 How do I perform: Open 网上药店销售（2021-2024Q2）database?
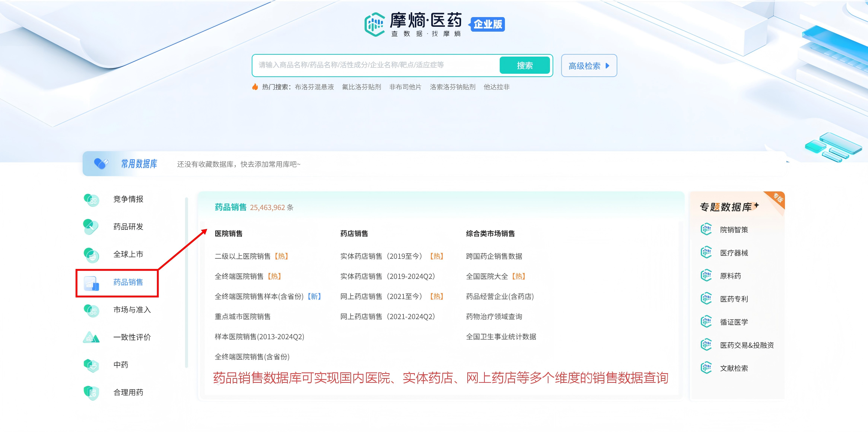(x=388, y=317)
